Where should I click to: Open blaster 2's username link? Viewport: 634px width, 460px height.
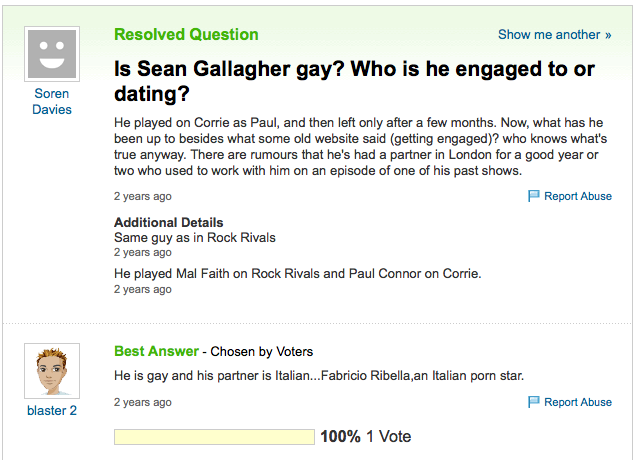52,410
